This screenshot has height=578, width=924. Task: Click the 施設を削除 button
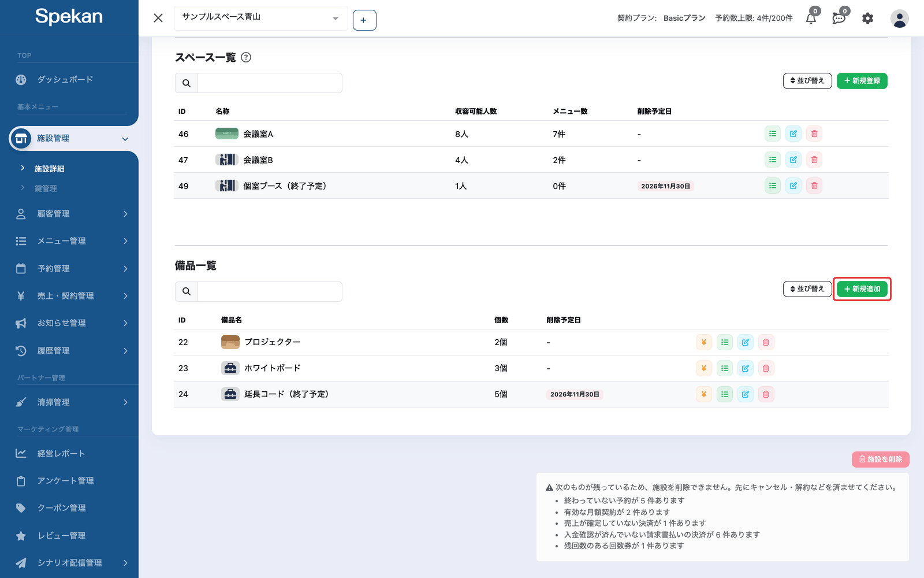click(881, 460)
